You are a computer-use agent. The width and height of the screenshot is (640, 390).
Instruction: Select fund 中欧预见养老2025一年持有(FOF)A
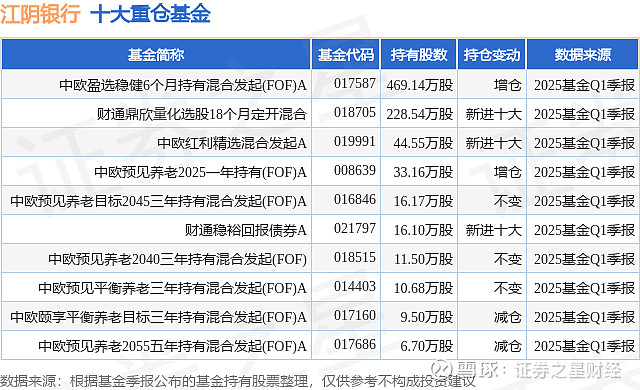coord(200,172)
